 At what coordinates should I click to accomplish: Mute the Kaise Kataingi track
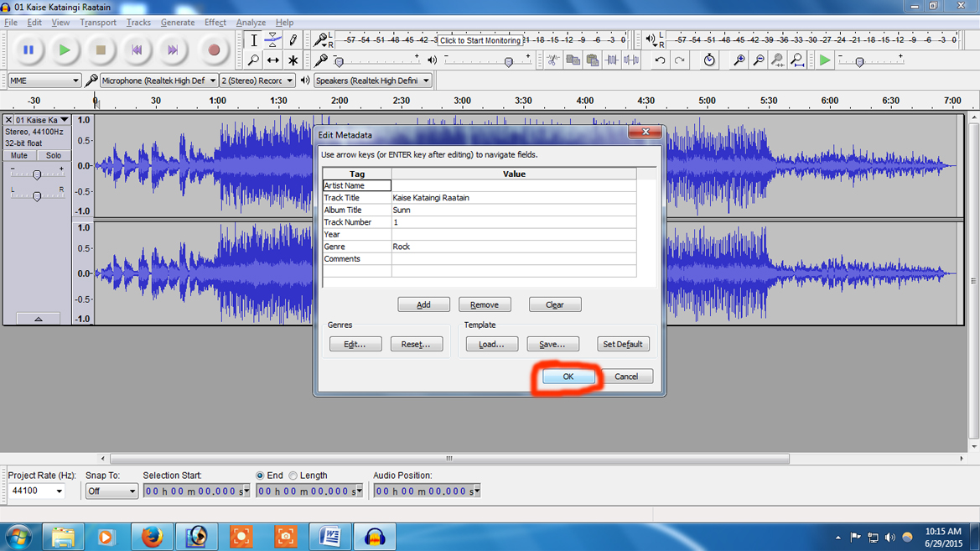[18, 155]
